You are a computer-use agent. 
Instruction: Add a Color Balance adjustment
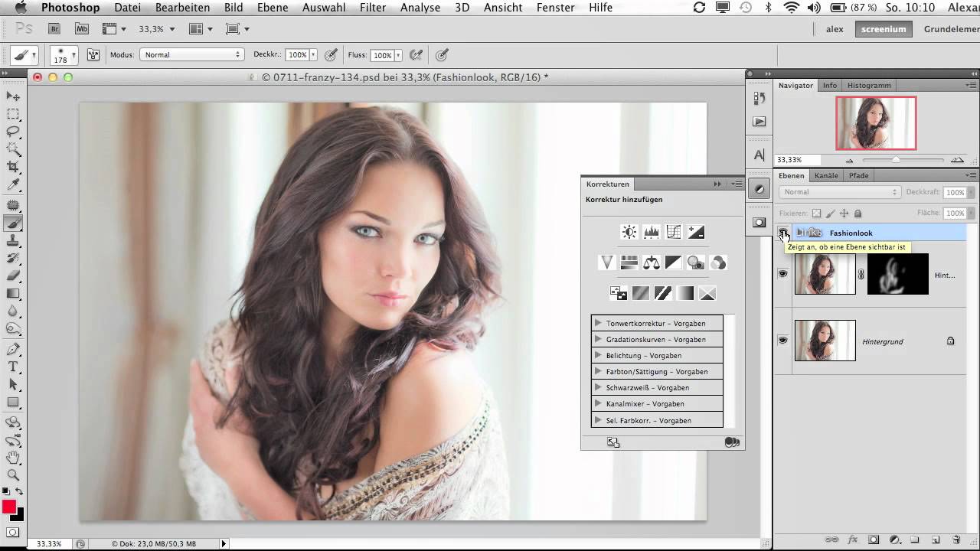[652, 262]
